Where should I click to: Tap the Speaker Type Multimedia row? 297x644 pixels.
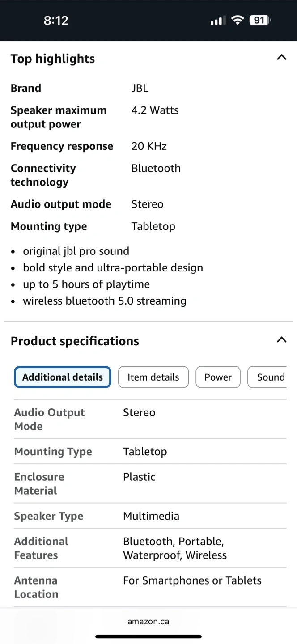coord(150,516)
